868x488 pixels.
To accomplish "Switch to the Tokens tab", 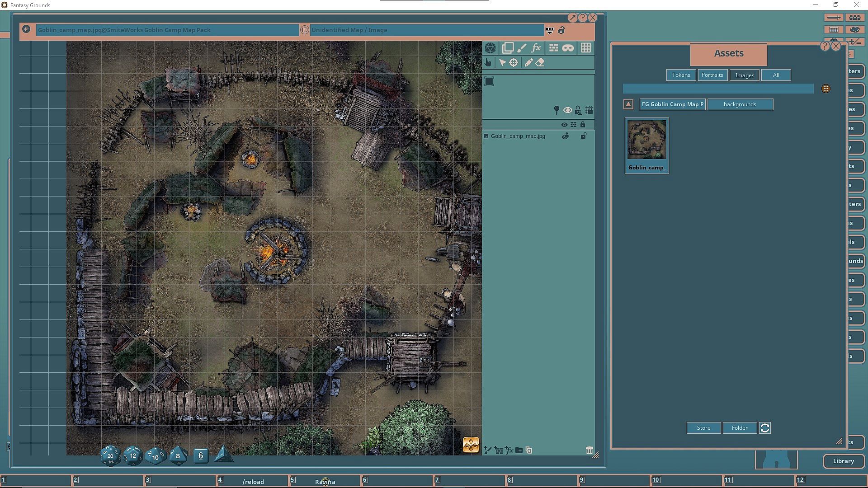I will tap(680, 75).
